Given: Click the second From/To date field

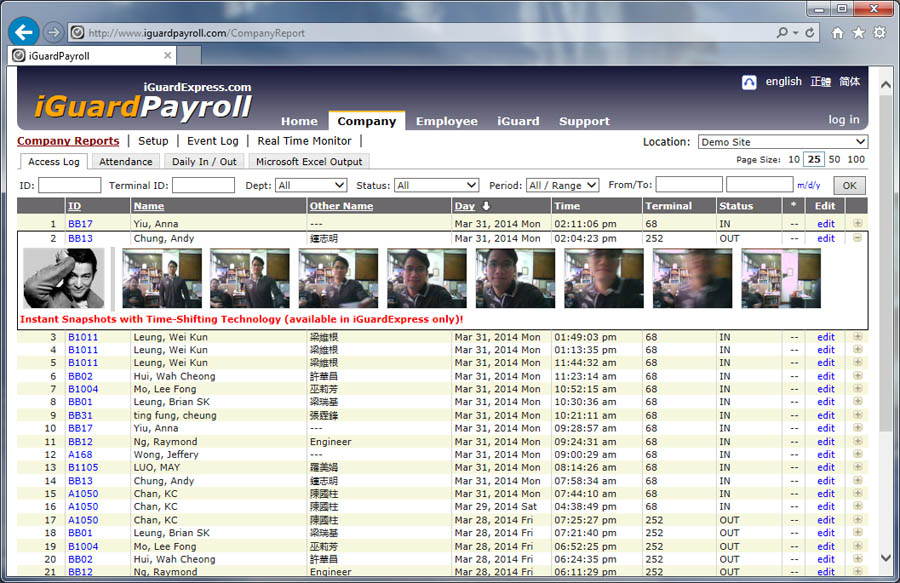Looking at the screenshot, I should (x=760, y=184).
